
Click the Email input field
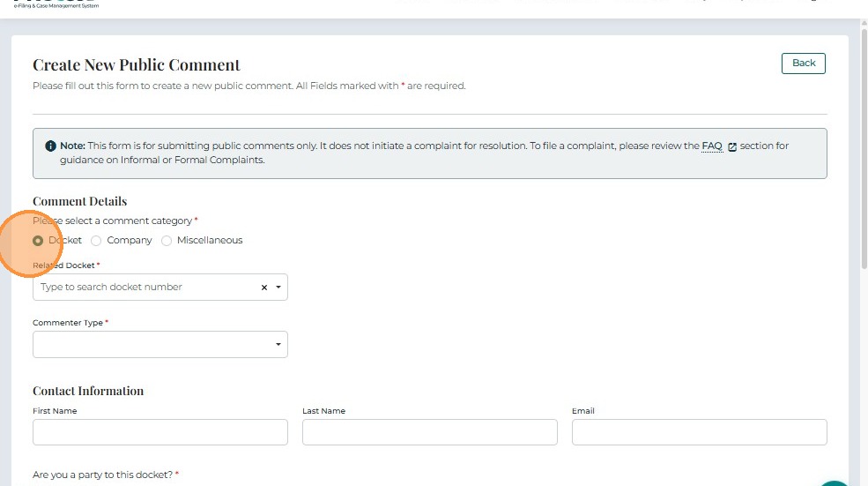click(699, 432)
